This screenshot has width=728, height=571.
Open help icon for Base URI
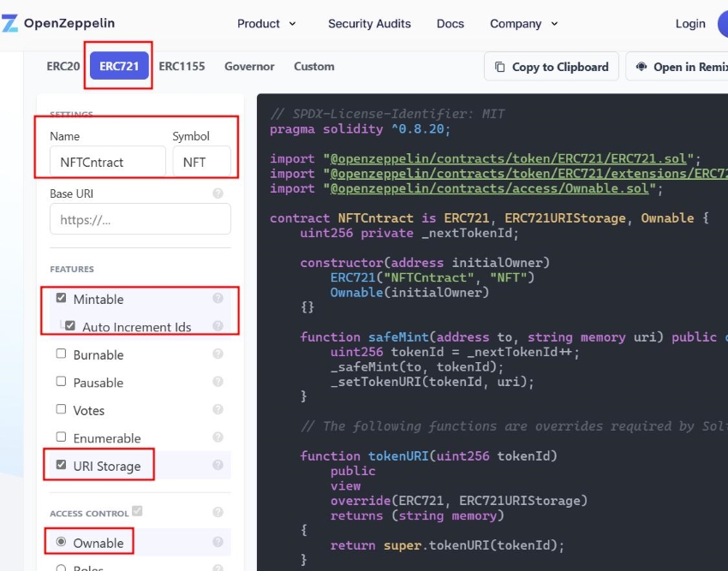[218, 193]
